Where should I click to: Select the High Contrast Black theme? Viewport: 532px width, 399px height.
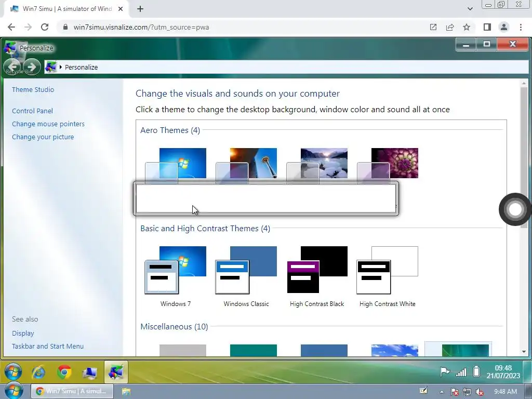click(317, 276)
